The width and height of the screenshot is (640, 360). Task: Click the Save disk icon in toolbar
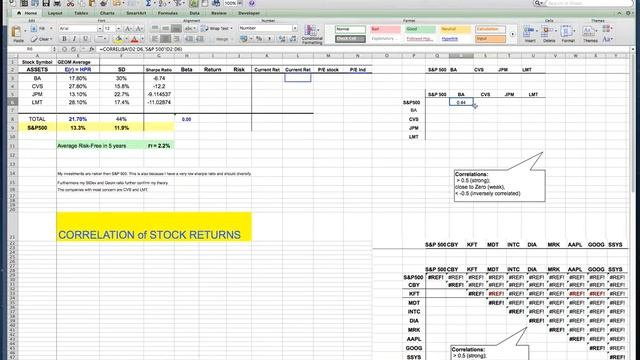click(x=46, y=3)
